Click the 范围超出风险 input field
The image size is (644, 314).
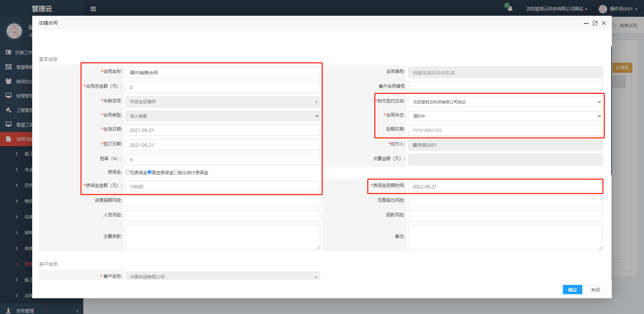(x=505, y=201)
